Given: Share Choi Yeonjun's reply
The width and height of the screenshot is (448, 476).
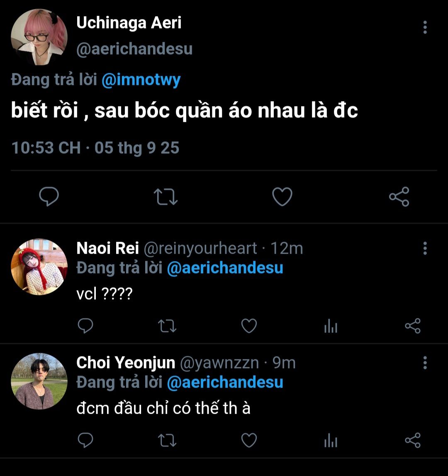Looking at the screenshot, I should pos(412,440).
